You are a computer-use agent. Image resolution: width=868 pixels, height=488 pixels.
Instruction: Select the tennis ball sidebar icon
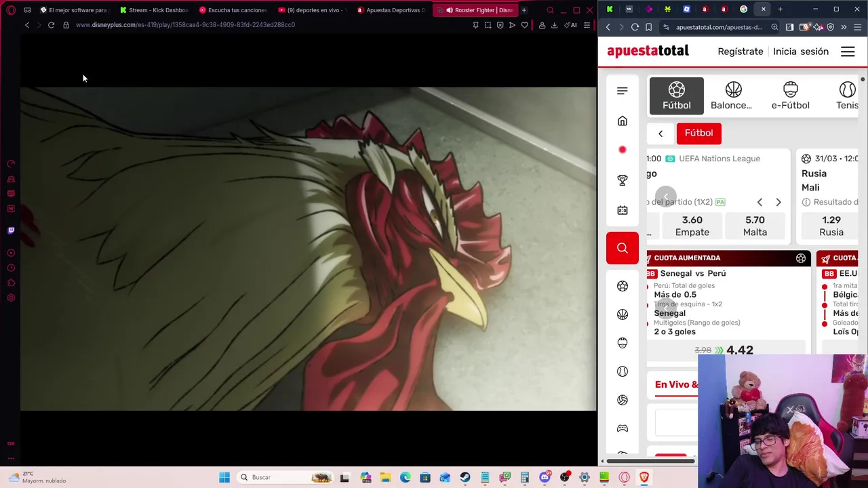tap(623, 371)
